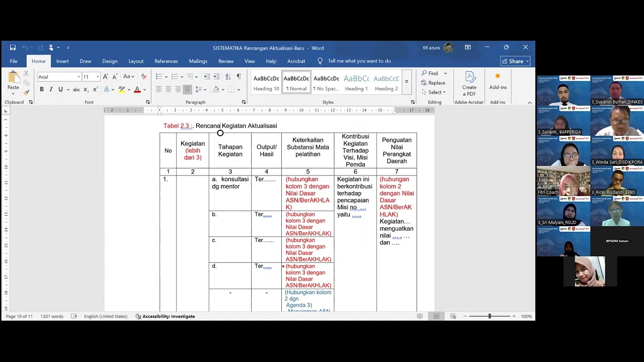Expand the numbering list style dropdown arrow

(181, 77)
